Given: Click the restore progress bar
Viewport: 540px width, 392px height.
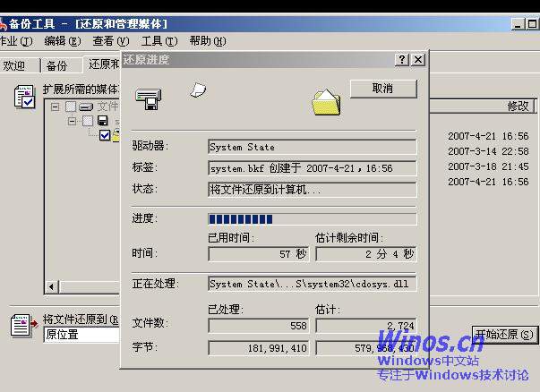Looking at the screenshot, I should point(312,218).
